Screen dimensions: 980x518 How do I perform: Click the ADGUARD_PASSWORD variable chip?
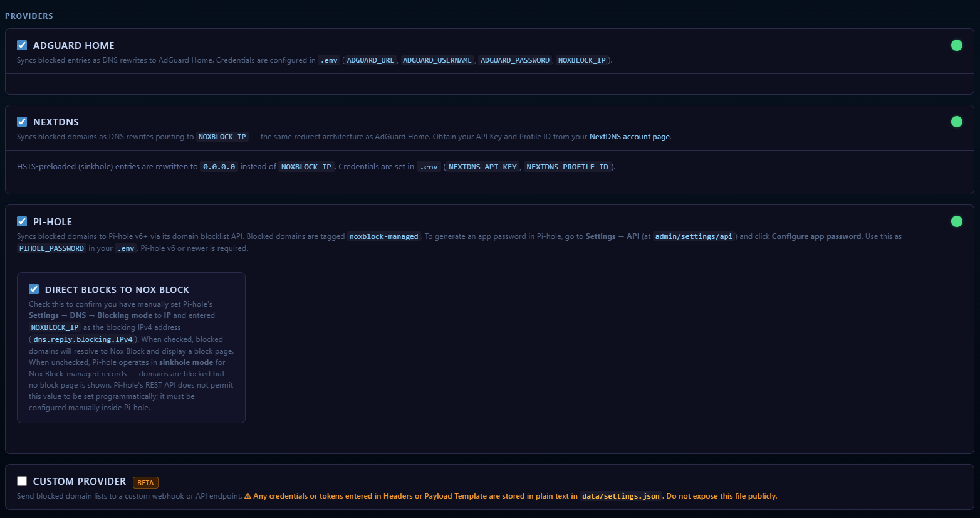point(515,60)
